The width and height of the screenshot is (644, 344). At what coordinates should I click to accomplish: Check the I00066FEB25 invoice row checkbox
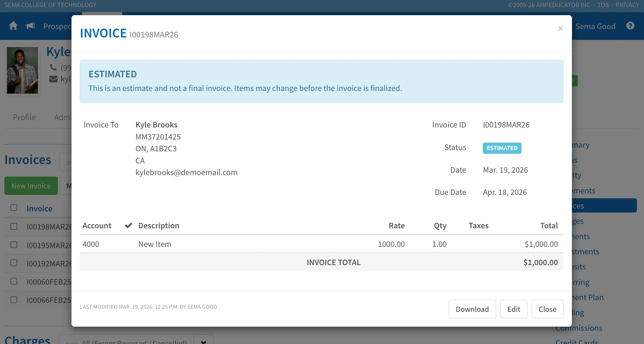(x=14, y=300)
